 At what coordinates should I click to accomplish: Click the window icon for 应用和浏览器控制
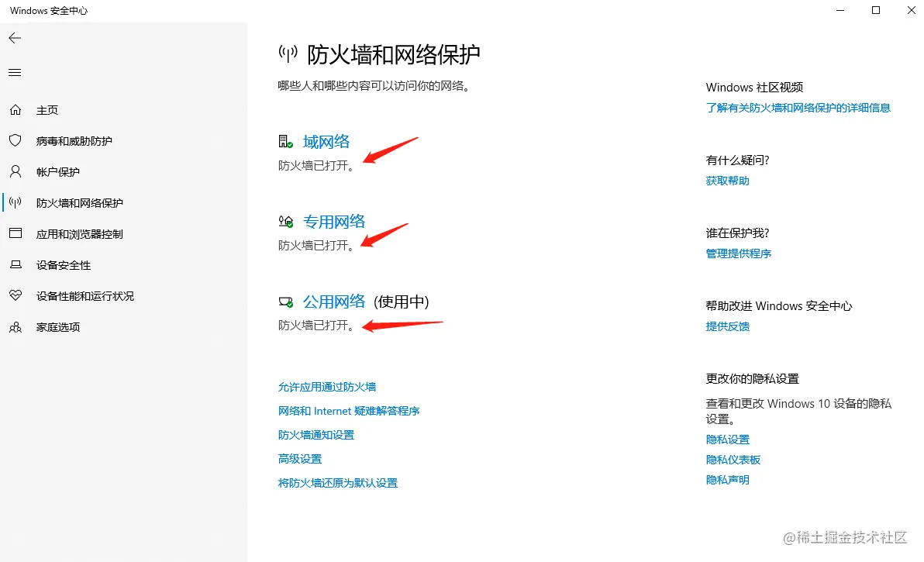[16, 233]
